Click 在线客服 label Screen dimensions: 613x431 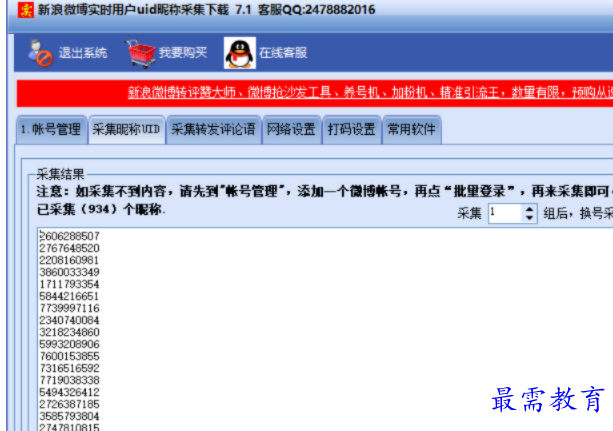click(283, 53)
